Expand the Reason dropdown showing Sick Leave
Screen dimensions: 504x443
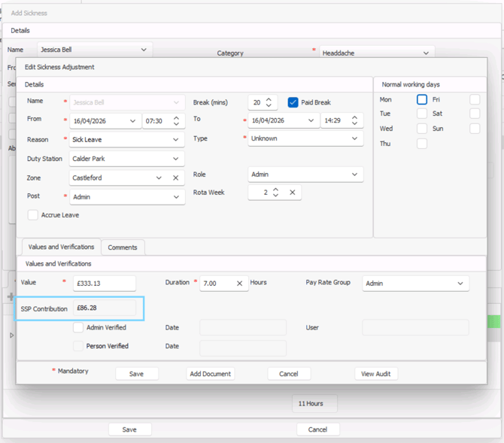176,139
